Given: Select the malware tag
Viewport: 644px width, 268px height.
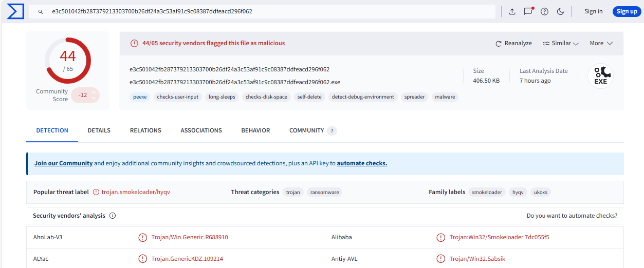Looking at the screenshot, I should (445, 97).
